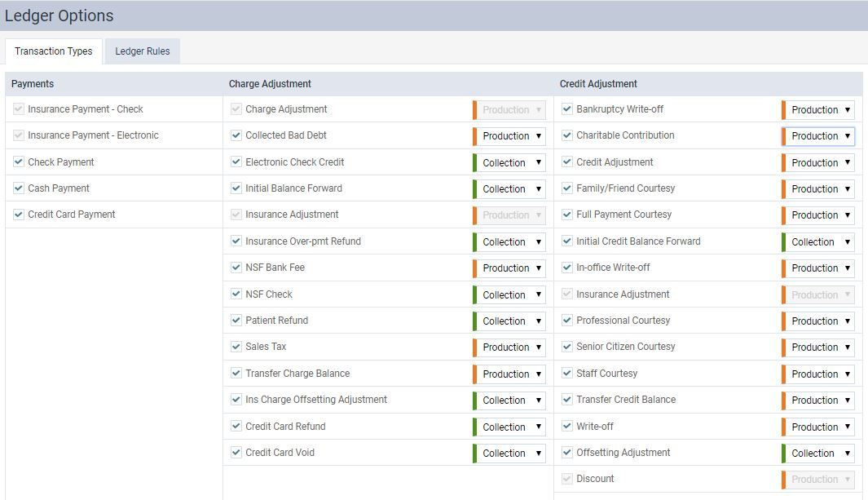
Task: Uncheck the Collected Bad Debt checkbox
Action: [236, 135]
